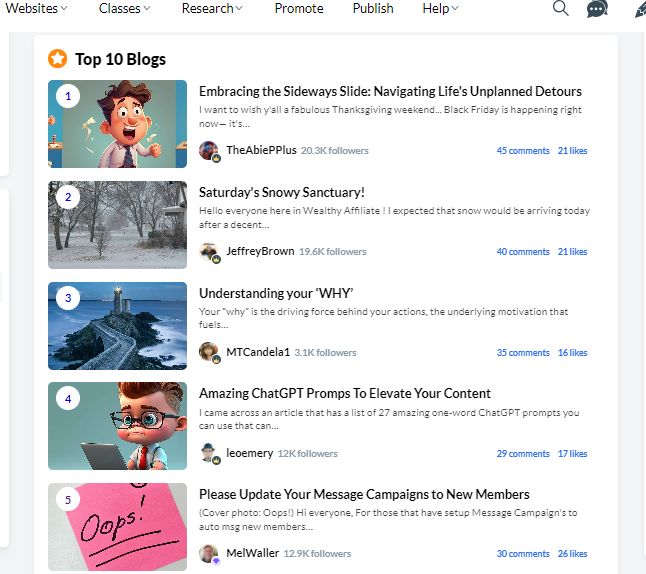The image size is (646, 574).
Task: View 45 comments on Sideways Slide post
Action: 523,151
